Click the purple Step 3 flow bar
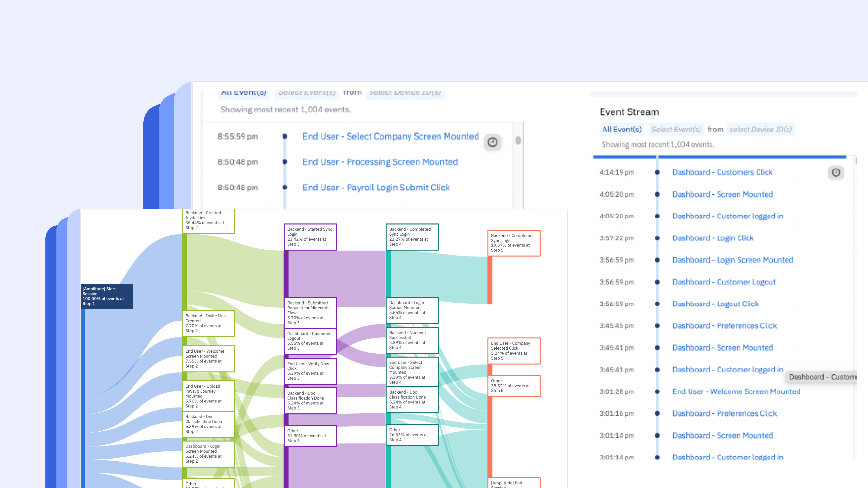 tap(286, 273)
